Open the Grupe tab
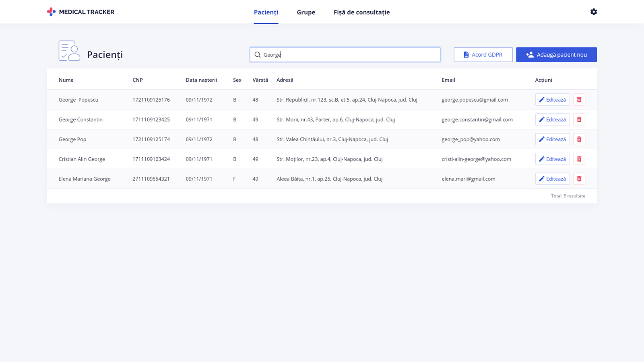Image resolution: width=644 pixels, height=362 pixels. 306,12
